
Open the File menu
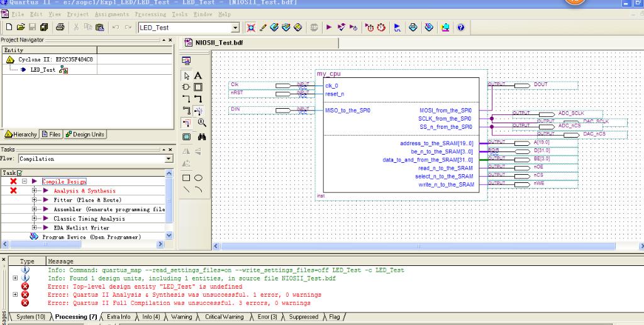tap(18, 14)
